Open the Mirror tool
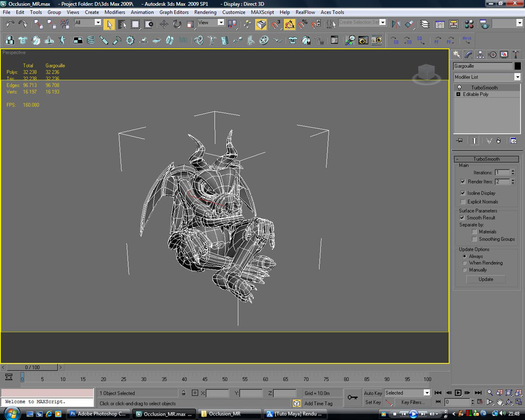525x420 pixels. pos(396,24)
